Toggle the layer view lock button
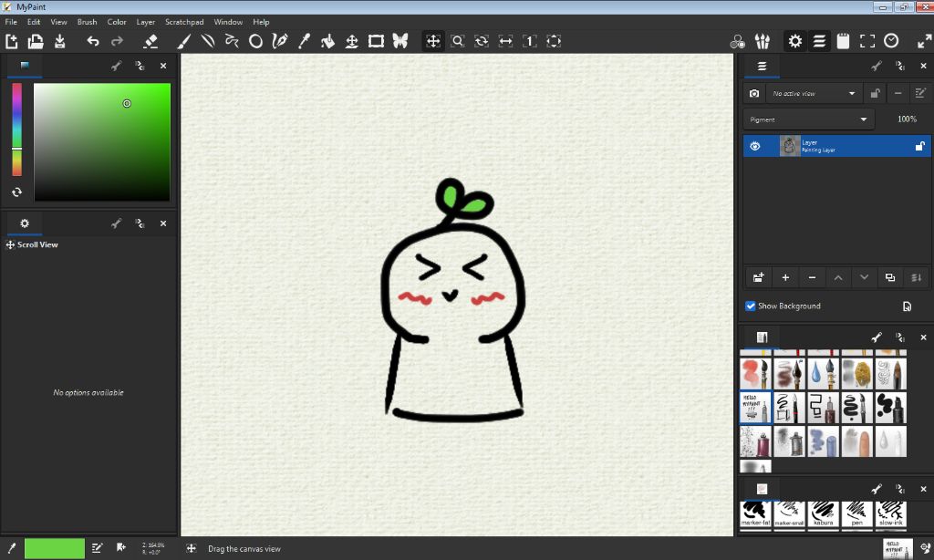The width and height of the screenshot is (934, 560). [875, 94]
